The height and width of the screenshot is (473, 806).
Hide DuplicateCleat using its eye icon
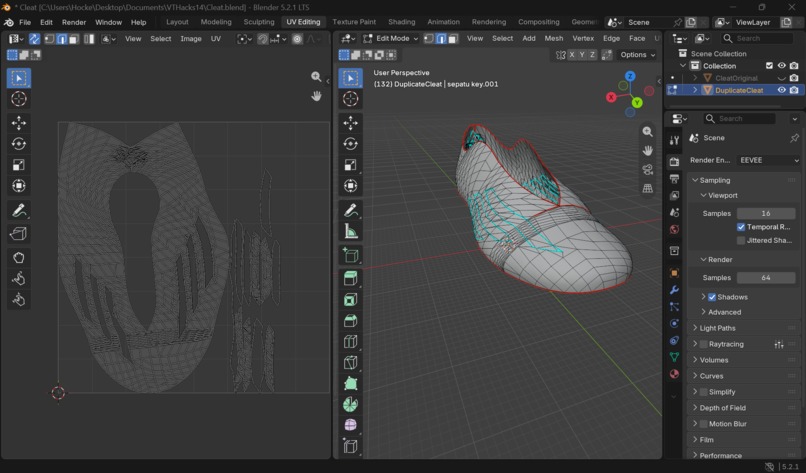click(x=781, y=90)
